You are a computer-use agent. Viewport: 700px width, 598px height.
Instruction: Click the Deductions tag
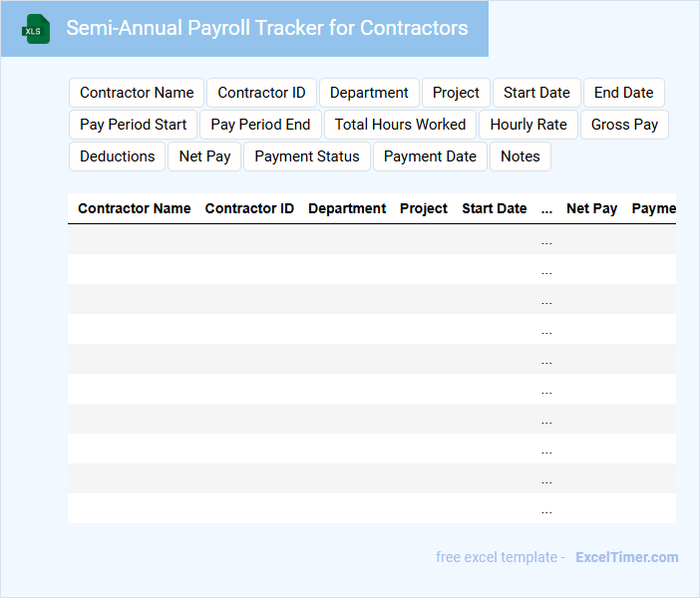pyautogui.click(x=118, y=156)
